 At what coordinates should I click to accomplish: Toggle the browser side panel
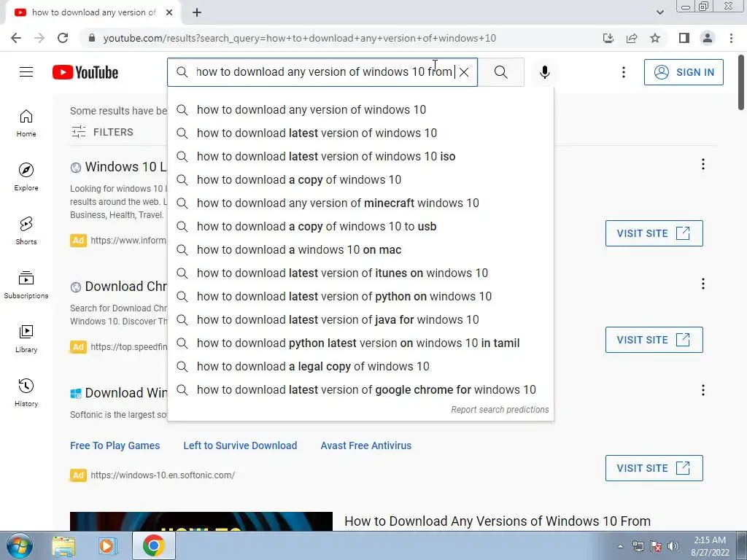coord(684,38)
